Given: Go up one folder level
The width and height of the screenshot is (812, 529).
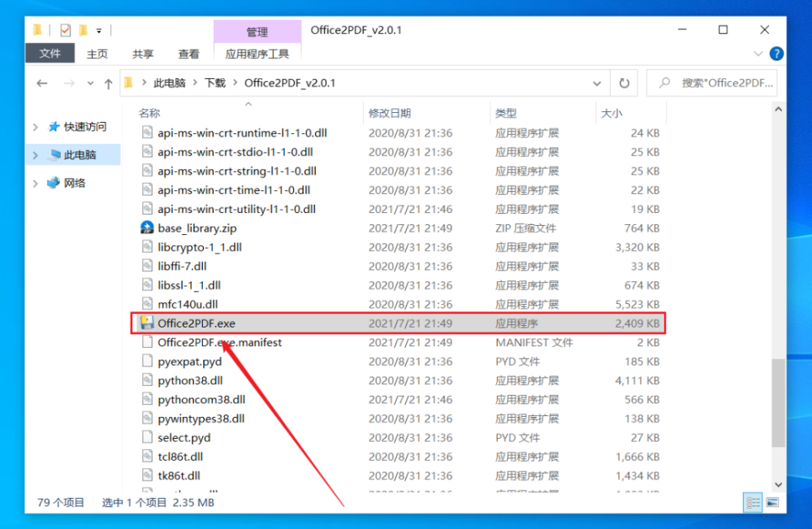Looking at the screenshot, I should tap(108, 83).
